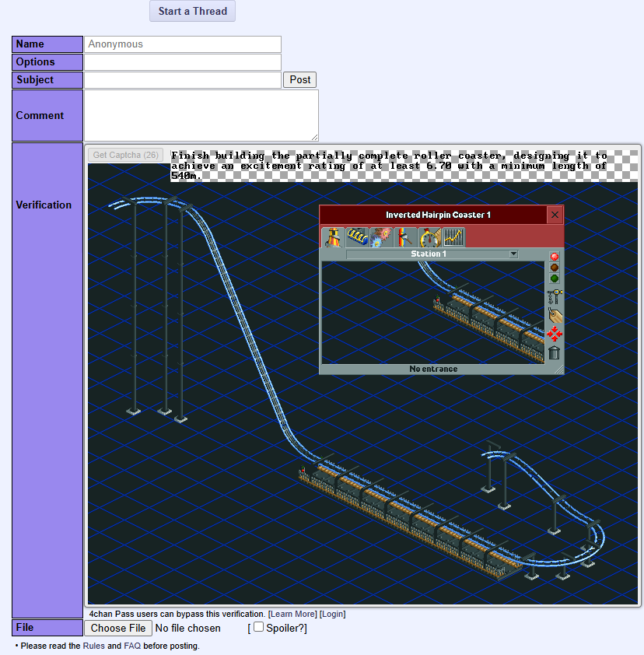Expand the Station 1 view dropdown
The height and width of the screenshot is (655, 644).
[513, 254]
